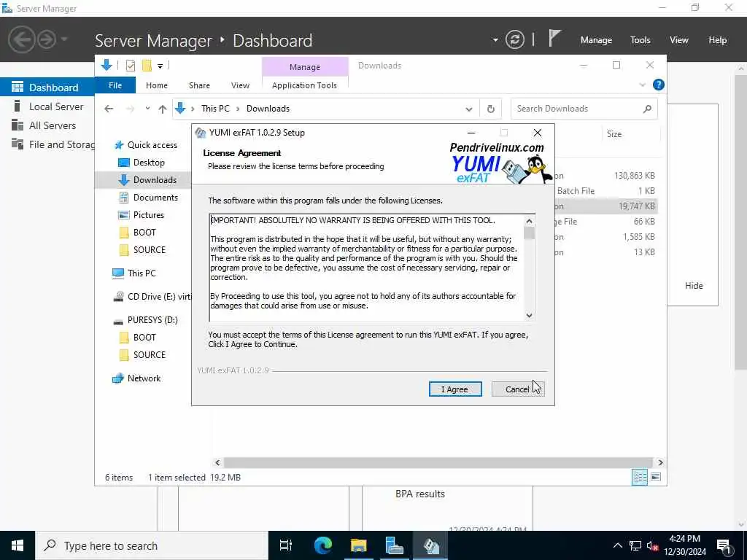Open Explorer help icon
Image resolution: width=747 pixels, height=560 pixels.
[x=659, y=85]
